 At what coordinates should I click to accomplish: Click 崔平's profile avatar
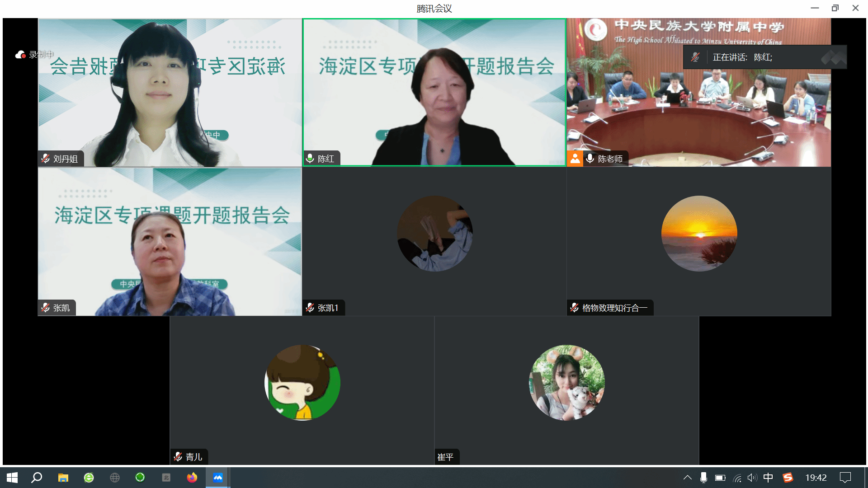click(x=567, y=383)
